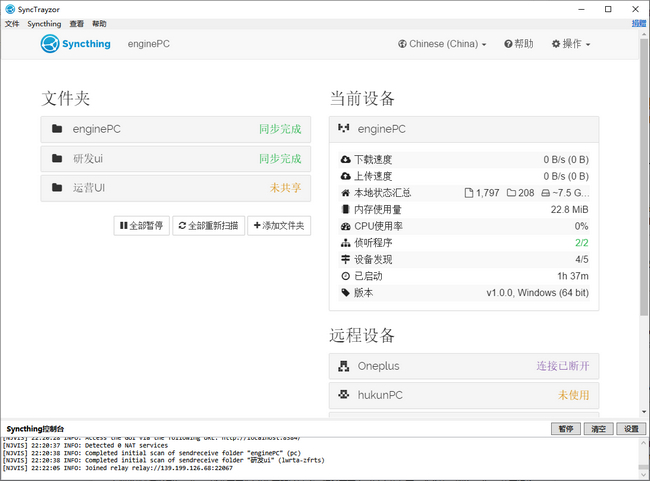Click the gauge icon beside CPU使用率

[x=345, y=226]
